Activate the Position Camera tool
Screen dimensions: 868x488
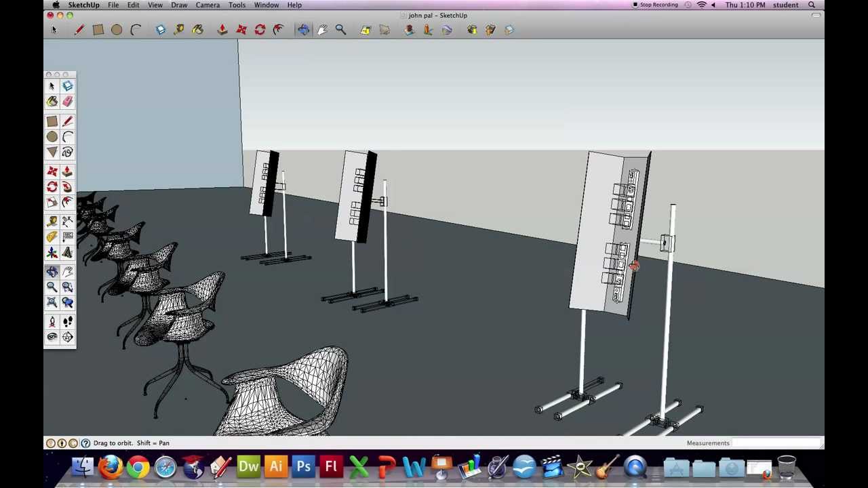pos(52,322)
